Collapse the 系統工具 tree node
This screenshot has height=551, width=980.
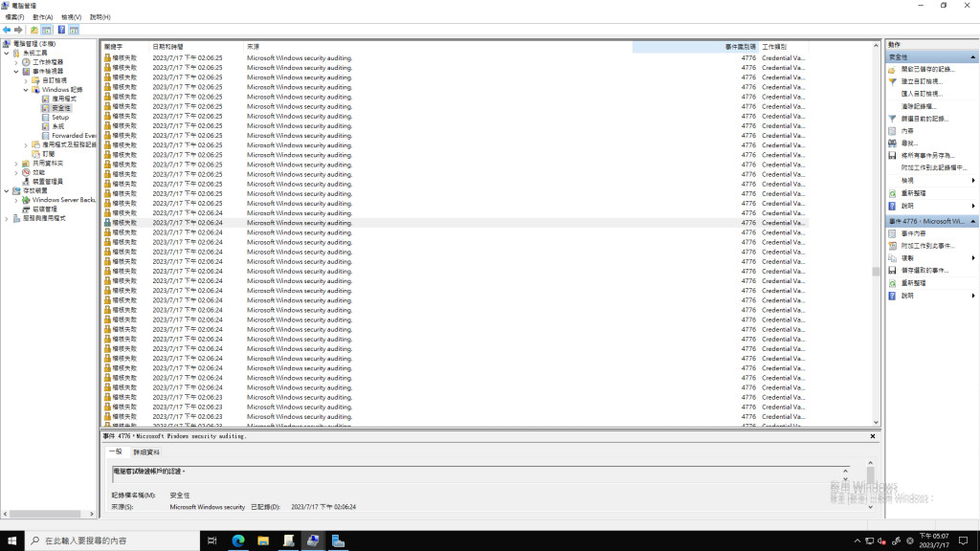(x=7, y=54)
